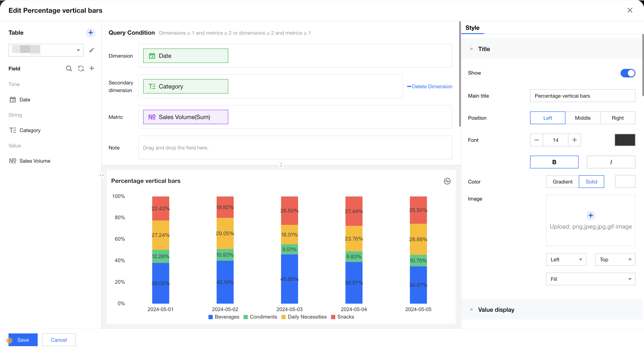Screen dimensions: 644x350
Task: Click the image upload plus icon
Action: click(591, 215)
